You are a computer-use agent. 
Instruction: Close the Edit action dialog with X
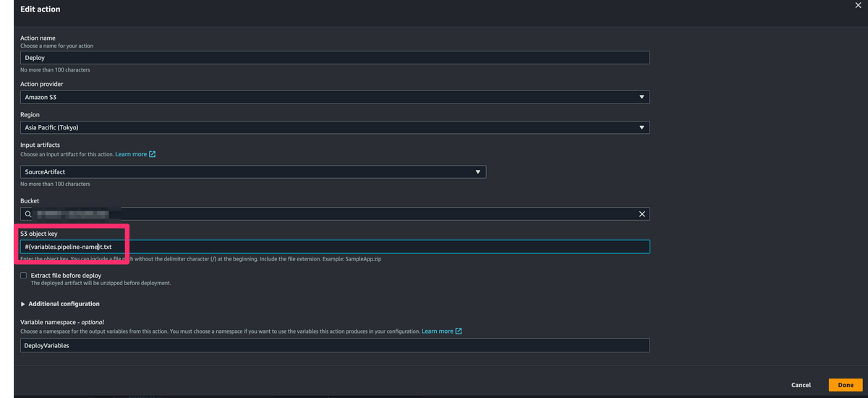(x=858, y=5)
